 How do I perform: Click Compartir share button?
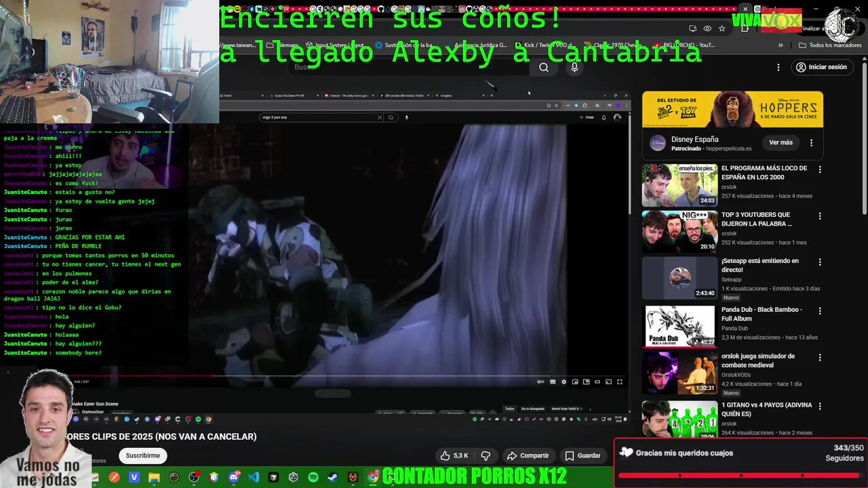[528, 455]
